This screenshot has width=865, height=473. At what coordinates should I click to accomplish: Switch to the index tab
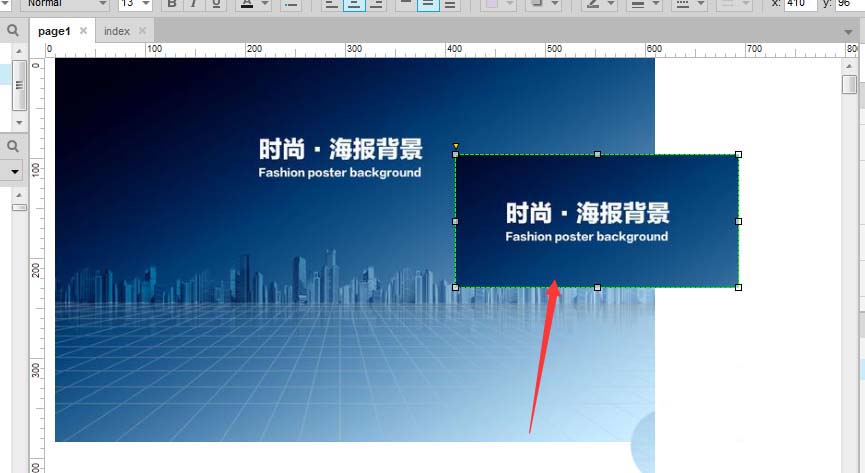coord(117,31)
